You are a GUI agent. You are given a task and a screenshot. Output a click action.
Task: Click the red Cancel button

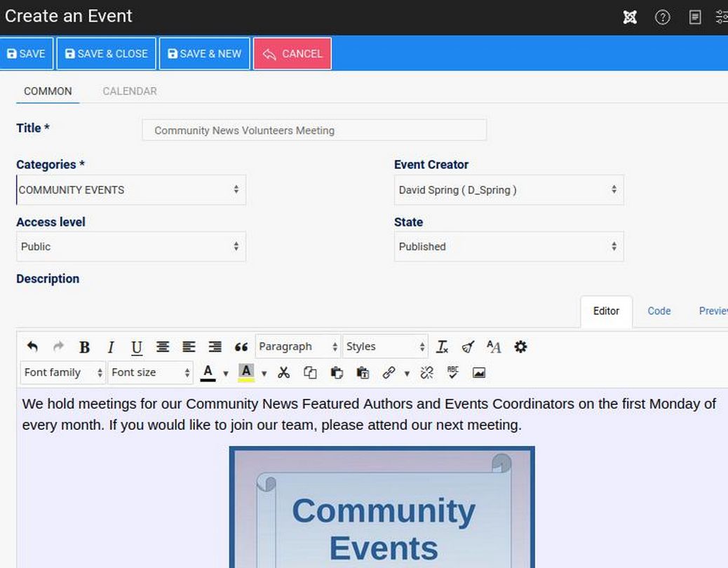(x=292, y=54)
